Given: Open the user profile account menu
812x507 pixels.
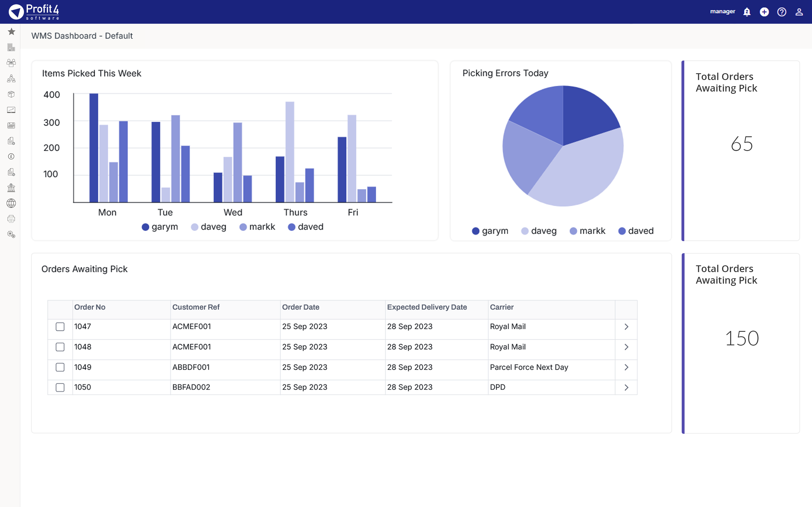Looking at the screenshot, I should coord(799,12).
